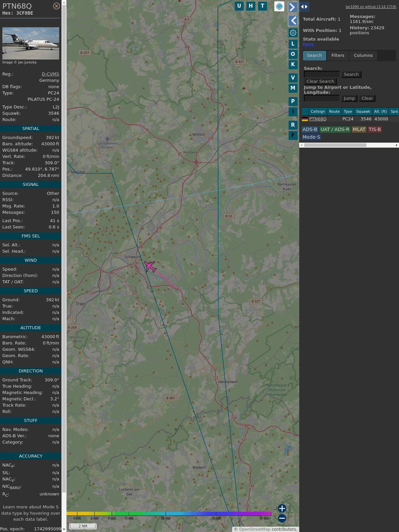Click the altitude color legend bar

click(169, 514)
